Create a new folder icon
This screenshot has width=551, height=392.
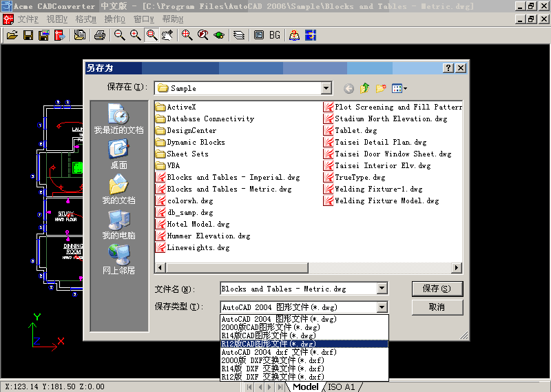[381, 88]
